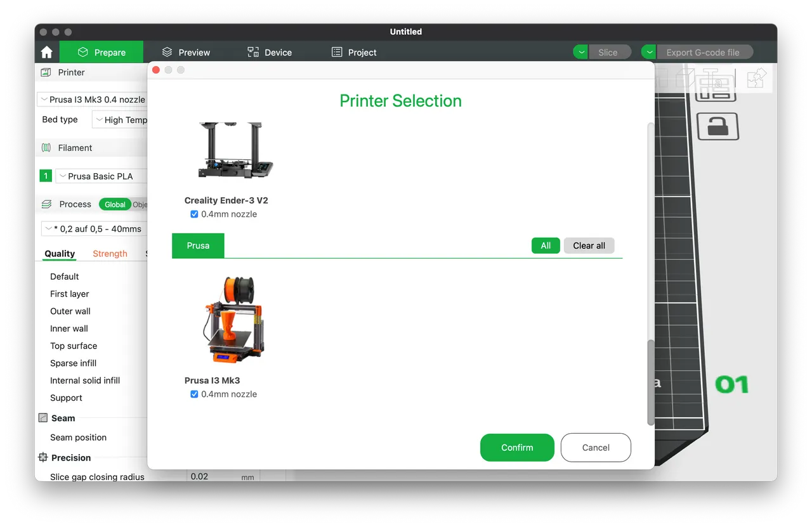This screenshot has height=527, width=812.
Task: Click the All button for Prusa
Action: (x=546, y=245)
